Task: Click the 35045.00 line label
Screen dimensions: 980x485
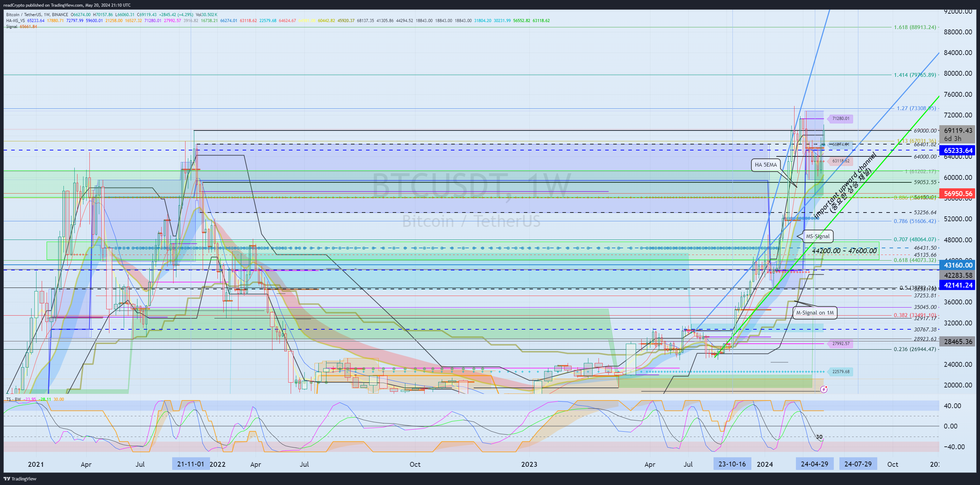Action: pos(925,307)
